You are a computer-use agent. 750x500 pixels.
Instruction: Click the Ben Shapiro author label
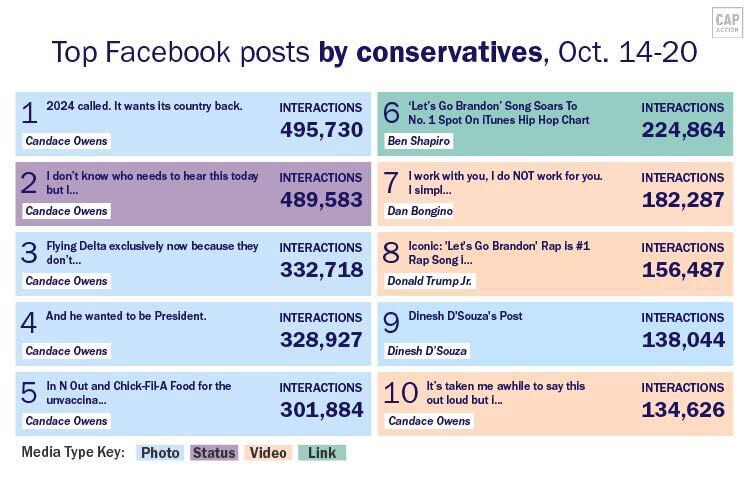(x=419, y=141)
